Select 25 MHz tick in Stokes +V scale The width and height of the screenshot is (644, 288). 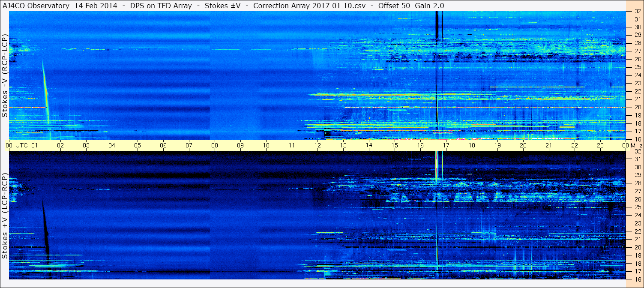tap(637, 207)
